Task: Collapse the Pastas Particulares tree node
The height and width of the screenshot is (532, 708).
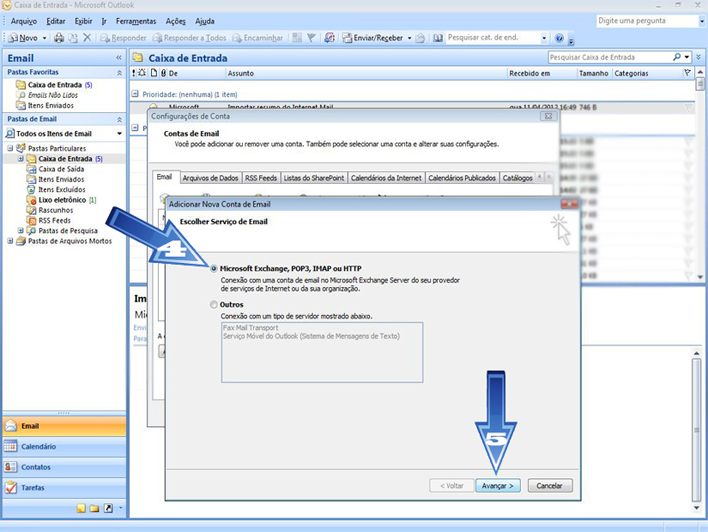Action: tap(10, 148)
